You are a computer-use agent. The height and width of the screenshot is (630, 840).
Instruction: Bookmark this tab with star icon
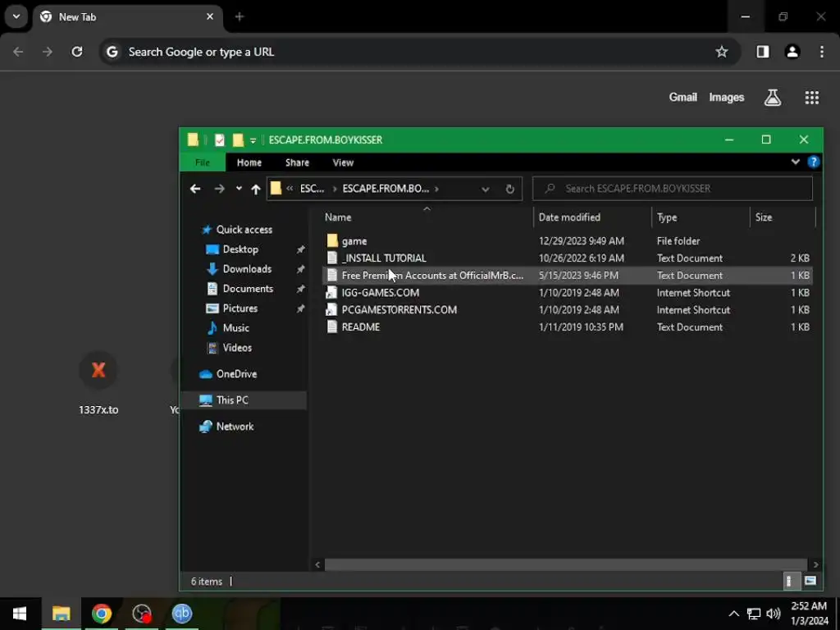pyautogui.click(x=722, y=52)
